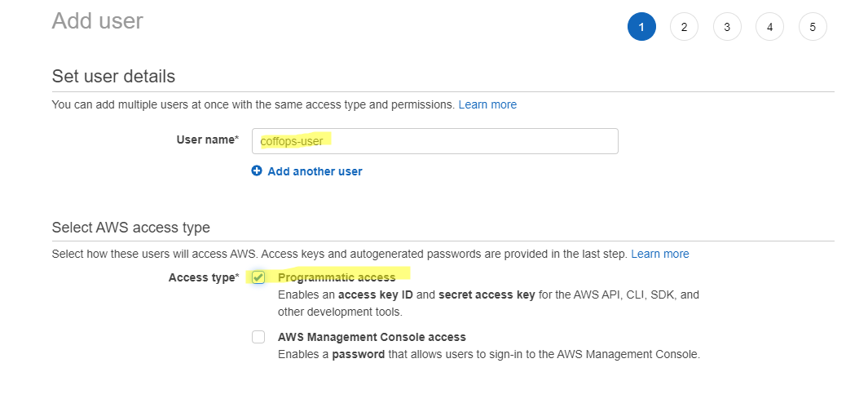Enable AWS Management Console access checkbox
Image resolution: width=868 pixels, height=403 pixels.
pos(258,337)
